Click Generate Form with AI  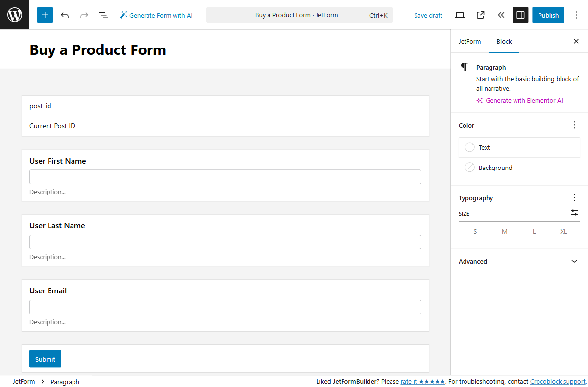(x=156, y=15)
